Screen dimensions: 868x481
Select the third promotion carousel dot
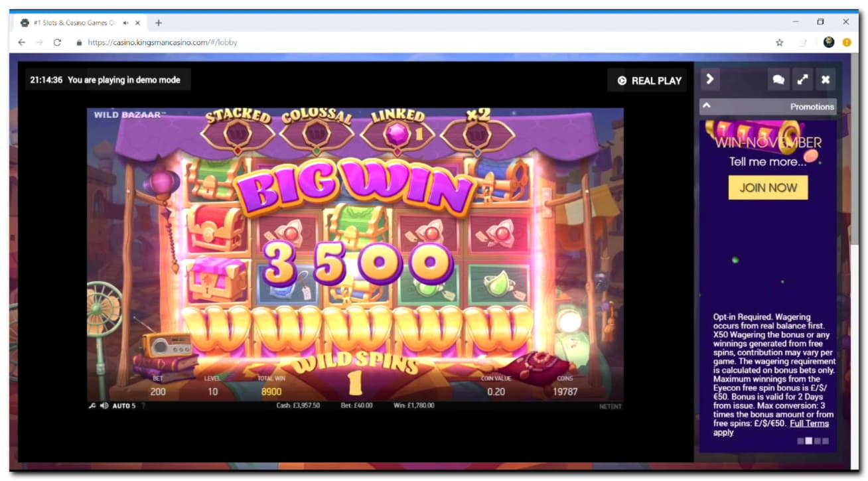[x=818, y=441]
